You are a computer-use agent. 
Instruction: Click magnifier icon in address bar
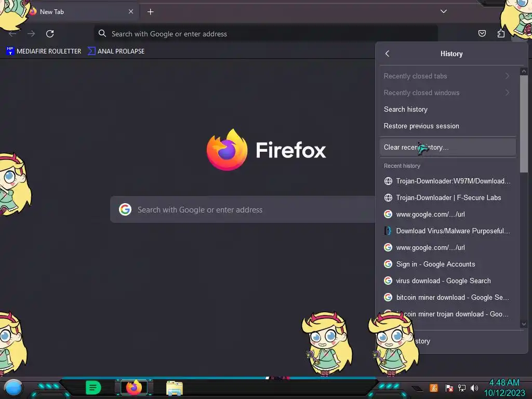coord(102,33)
